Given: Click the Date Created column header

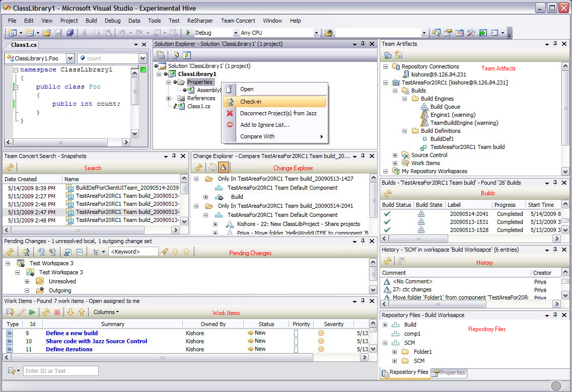Looking at the screenshot, I should click(32, 179).
